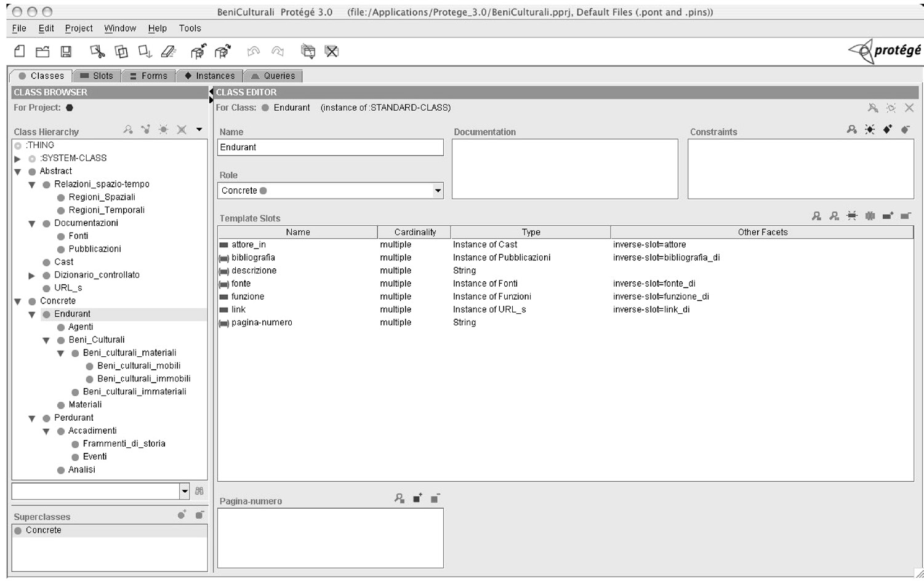Remove value in the Pagina-numero widget
The height and width of the screenshot is (582, 924).
pyautogui.click(x=435, y=498)
